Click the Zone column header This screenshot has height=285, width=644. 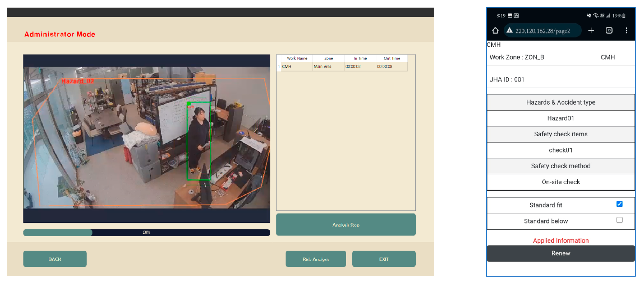(328, 58)
